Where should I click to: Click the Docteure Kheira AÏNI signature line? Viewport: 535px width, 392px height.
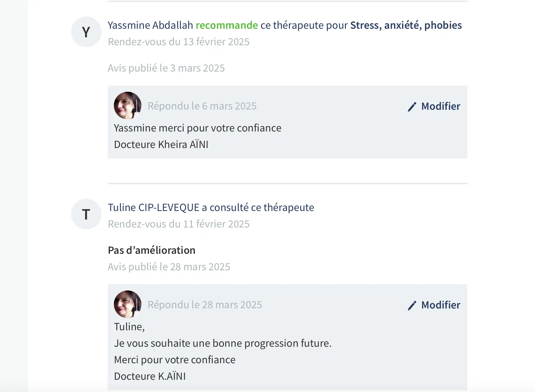tap(161, 145)
